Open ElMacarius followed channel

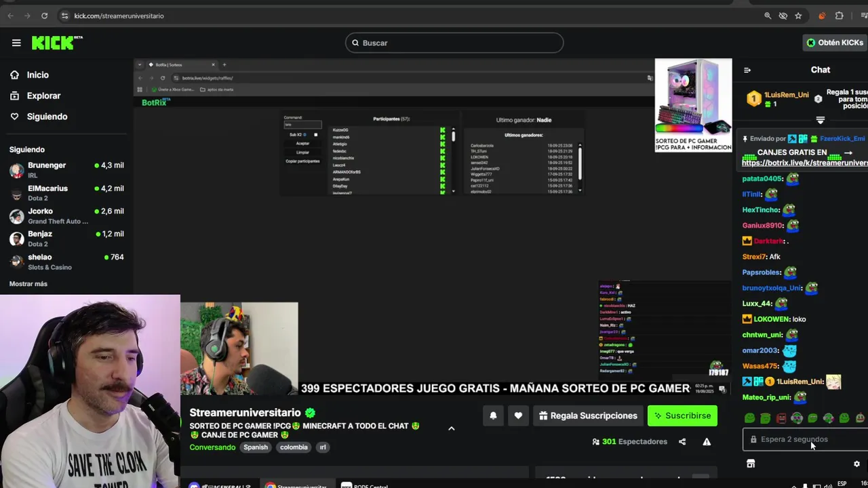coord(66,192)
